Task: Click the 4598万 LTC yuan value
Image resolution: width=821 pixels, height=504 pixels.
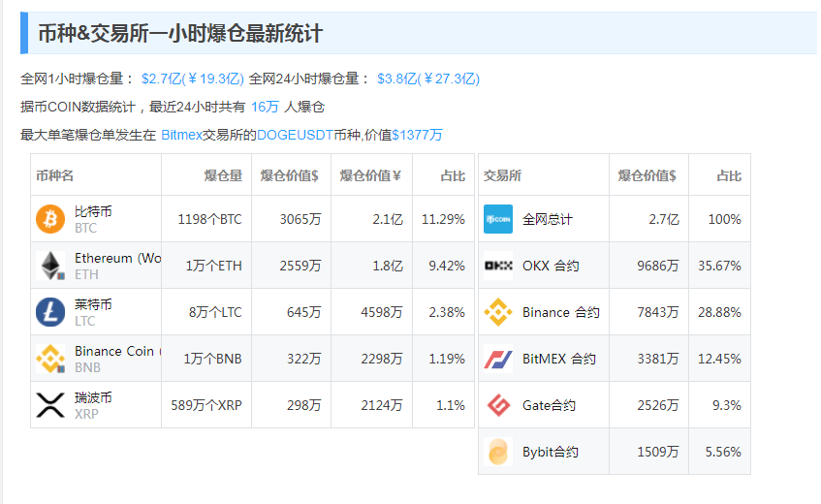Action: (382, 312)
